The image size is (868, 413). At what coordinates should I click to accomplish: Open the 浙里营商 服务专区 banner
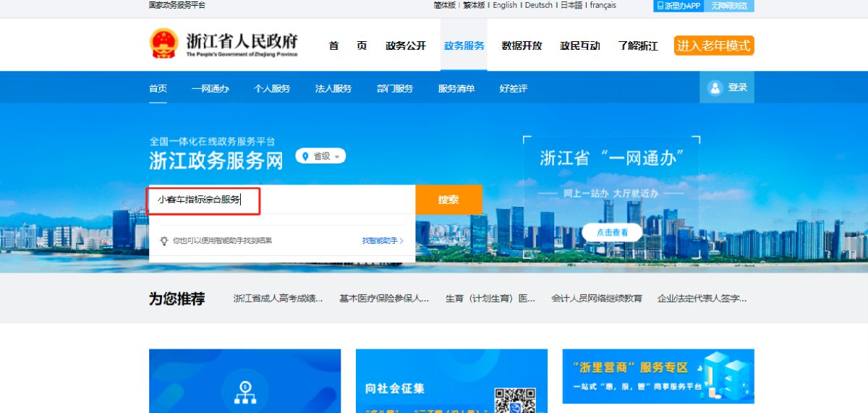click(x=658, y=376)
